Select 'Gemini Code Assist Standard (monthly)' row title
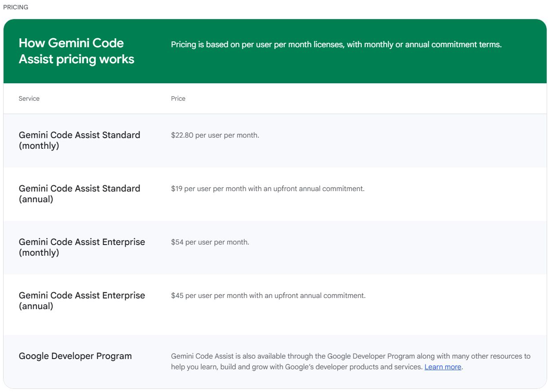Image resolution: width=548 pixels, height=392 pixels. 79,140
